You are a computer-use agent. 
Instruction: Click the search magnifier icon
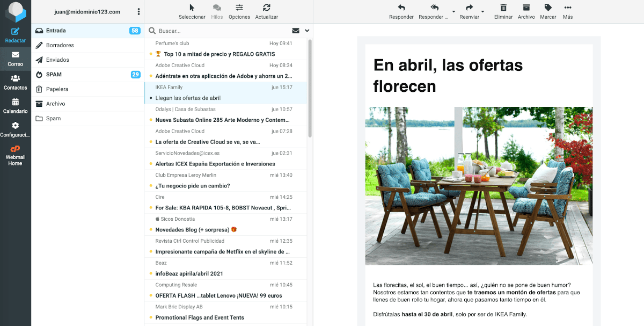tap(152, 31)
